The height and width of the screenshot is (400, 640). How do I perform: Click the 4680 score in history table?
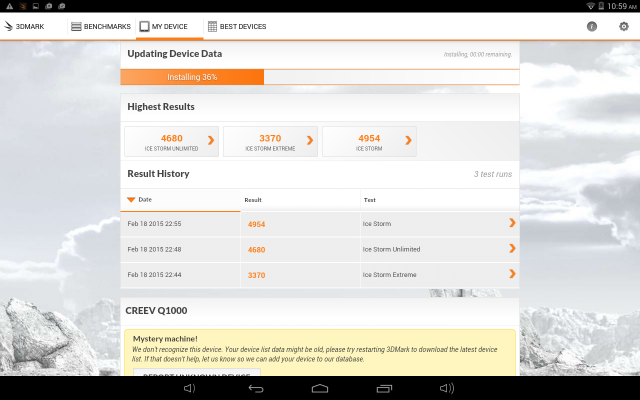tap(256, 250)
